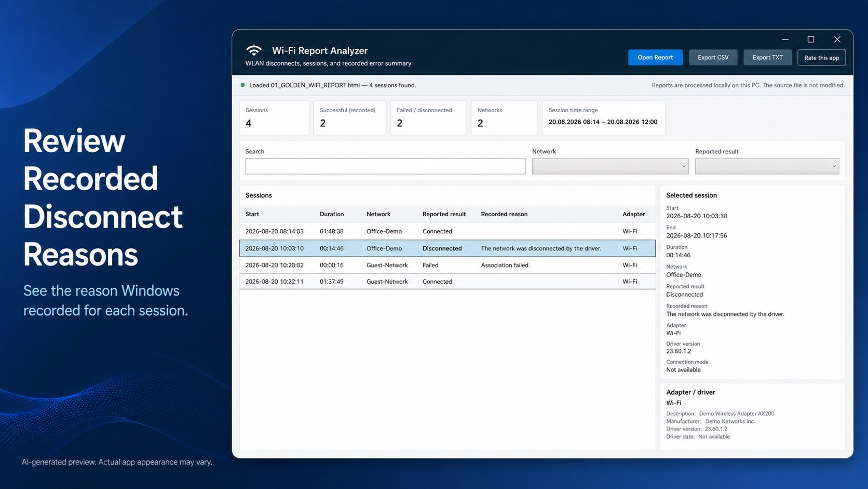
Task: Click Rate this app
Action: pos(821,58)
